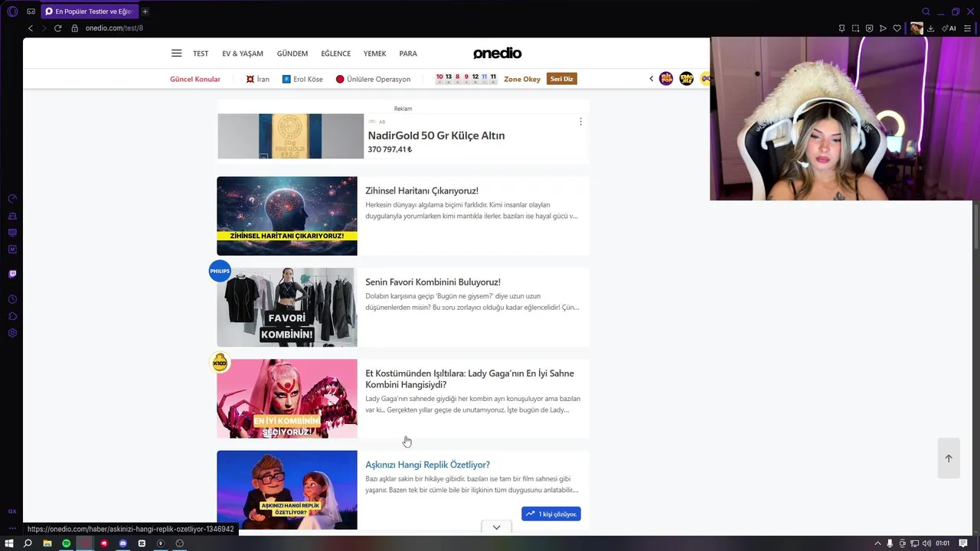This screenshot has width=980, height=551.
Task: Open the Ünlülere Operasyon topic
Action: 373,79
